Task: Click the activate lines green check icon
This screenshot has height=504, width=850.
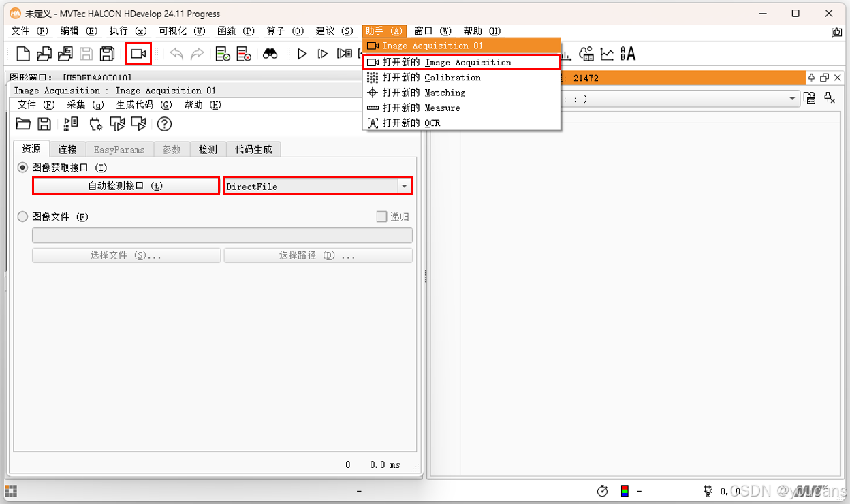Action: coord(223,54)
